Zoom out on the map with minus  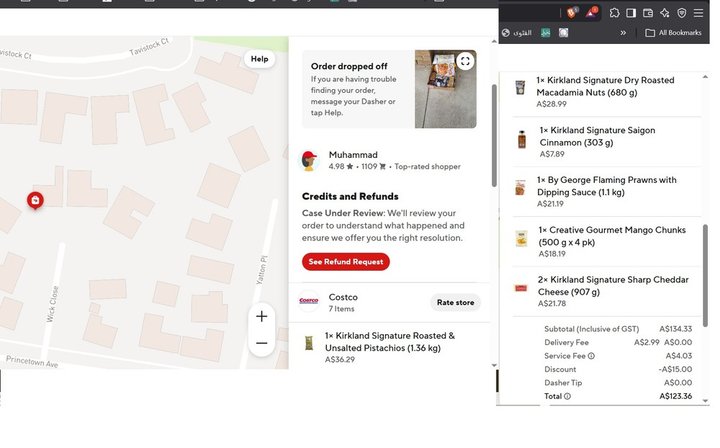tap(262, 343)
